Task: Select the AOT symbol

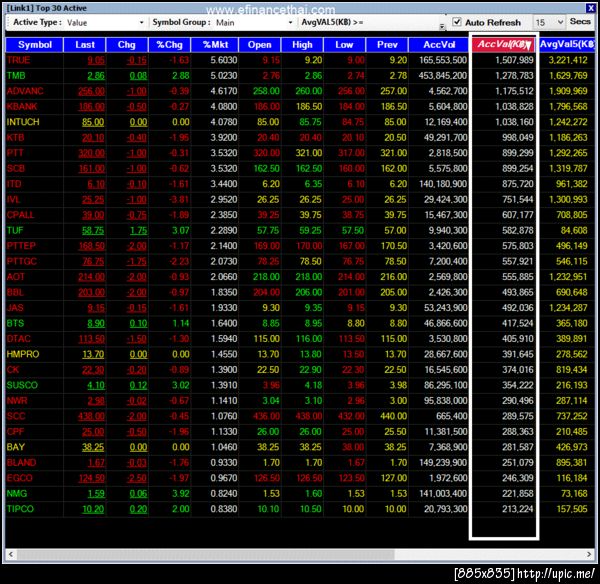Action: coord(16,277)
